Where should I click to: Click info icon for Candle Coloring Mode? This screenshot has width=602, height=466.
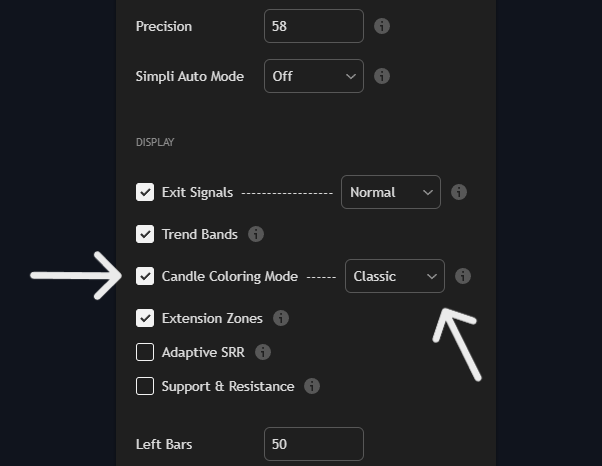(463, 276)
